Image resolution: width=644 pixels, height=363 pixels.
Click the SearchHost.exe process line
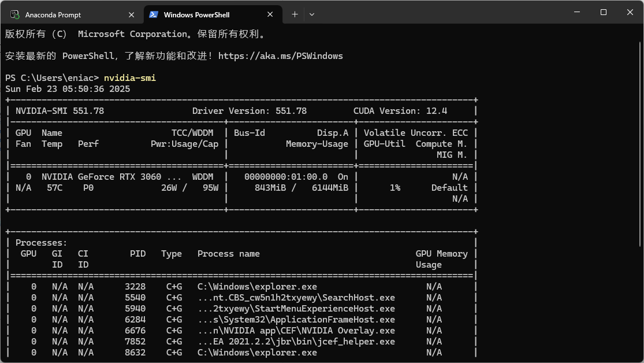tap(296, 298)
